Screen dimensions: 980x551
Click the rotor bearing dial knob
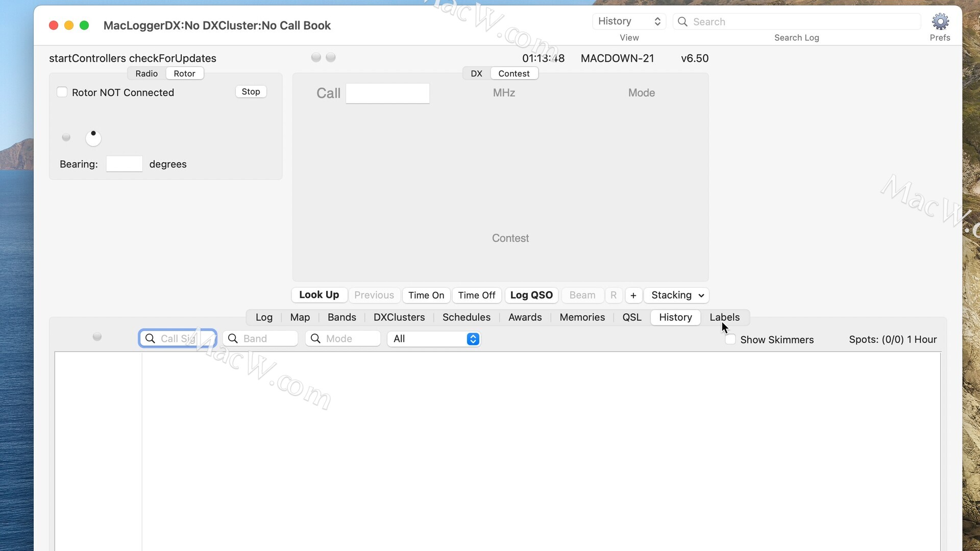[93, 138]
